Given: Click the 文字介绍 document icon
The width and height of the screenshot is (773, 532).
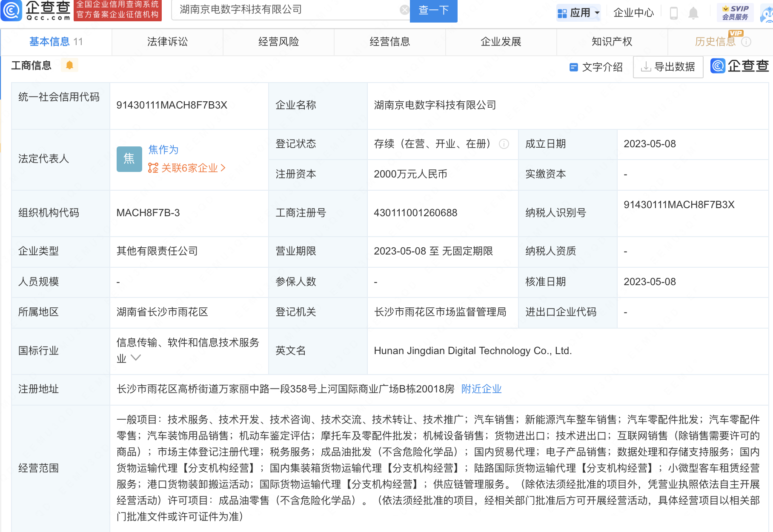Looking at the screenshot, I should 573,67.
